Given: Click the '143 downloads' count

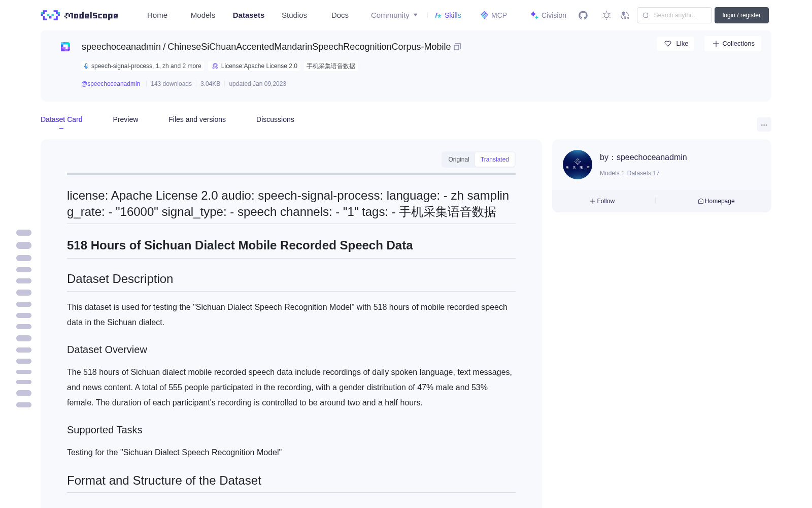Looking at the screenshot, I should pos(171,84).
